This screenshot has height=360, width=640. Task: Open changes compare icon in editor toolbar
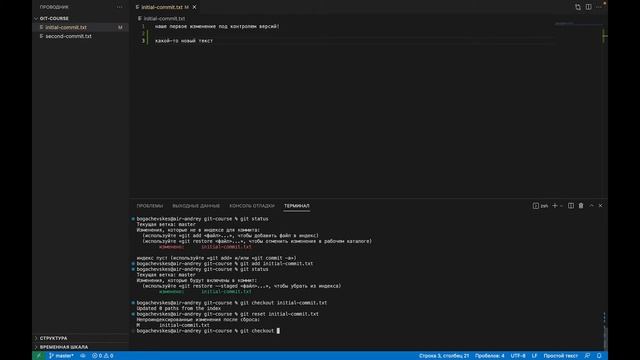pyautogui.click(x=578, y=7)
